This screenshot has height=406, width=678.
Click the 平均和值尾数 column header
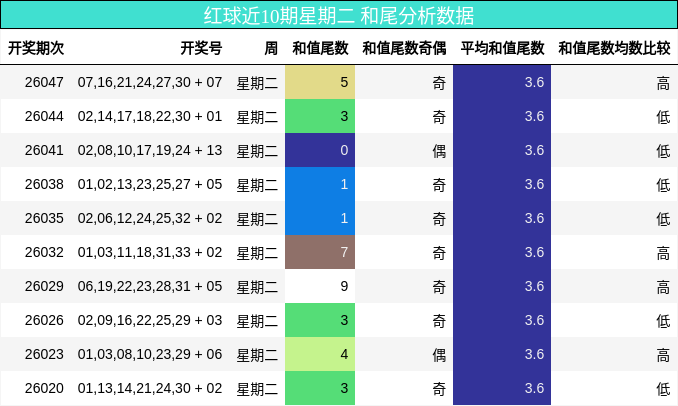coord(502,48)
